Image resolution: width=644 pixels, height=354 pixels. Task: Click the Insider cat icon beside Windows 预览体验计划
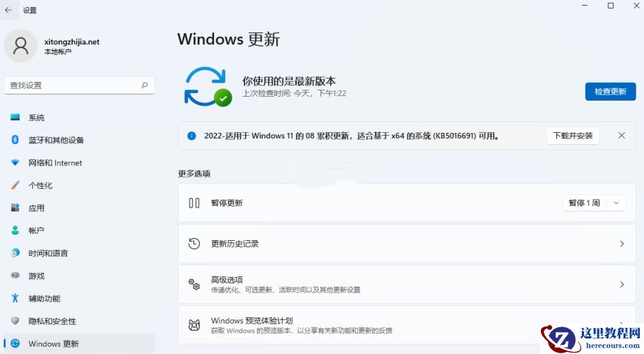[194, 325]
